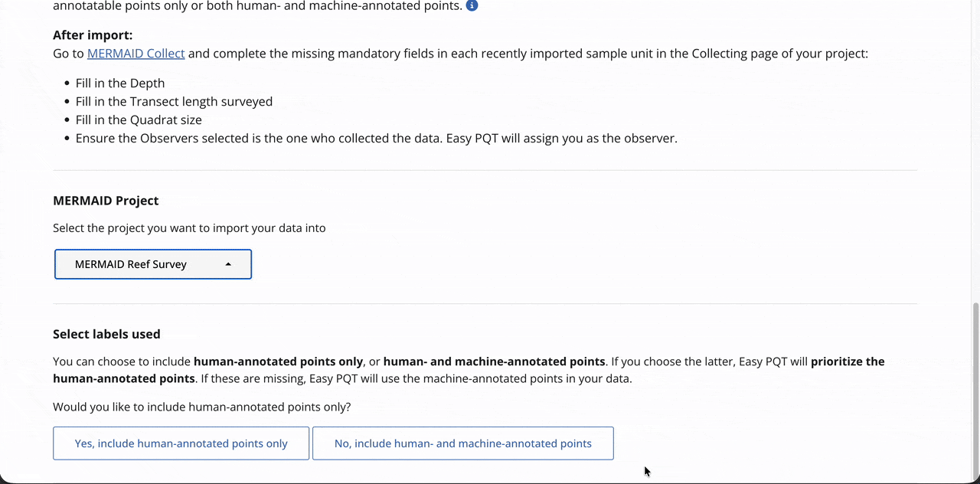Click the empty scrollbar track above thumb
Image resolution: width=980 pixels, height=484 pixels.
point(974,153)
